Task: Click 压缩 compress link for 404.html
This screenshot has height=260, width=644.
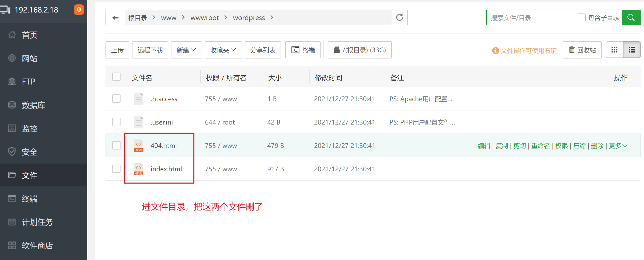Action: coord(580,146)
